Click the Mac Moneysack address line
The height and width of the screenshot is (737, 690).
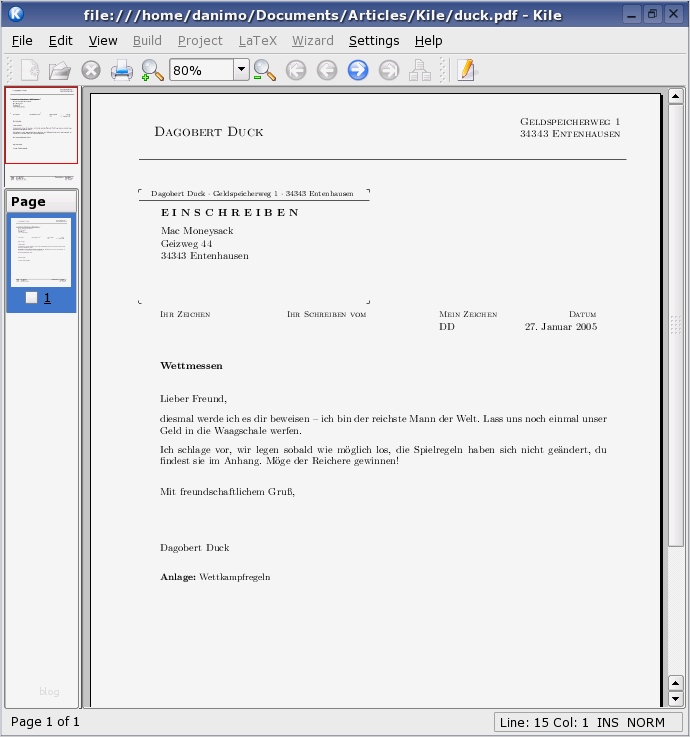197,231
